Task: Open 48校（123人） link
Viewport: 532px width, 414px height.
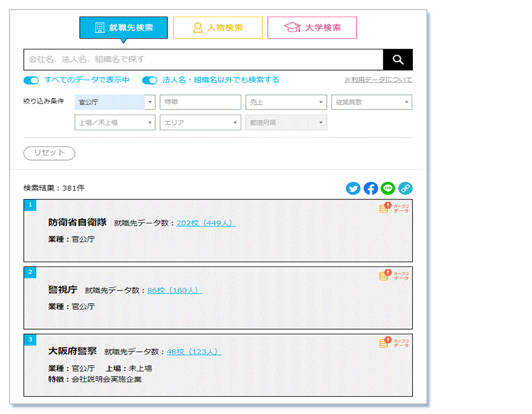Action: pos(194,351)
